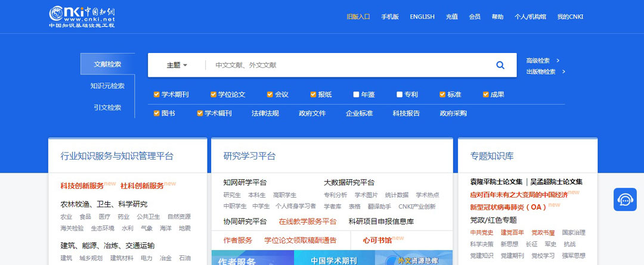The image size is (644, 265).
Task: Click the CNKI logo at top left
Action: (x=82, y=17)
